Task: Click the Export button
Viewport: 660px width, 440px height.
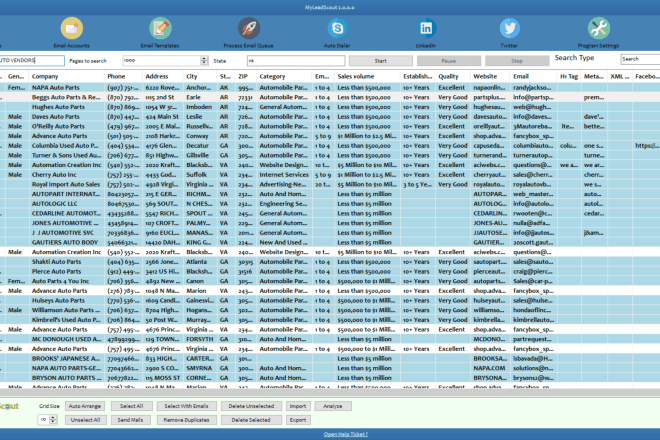Action: [x=298, y=420]
